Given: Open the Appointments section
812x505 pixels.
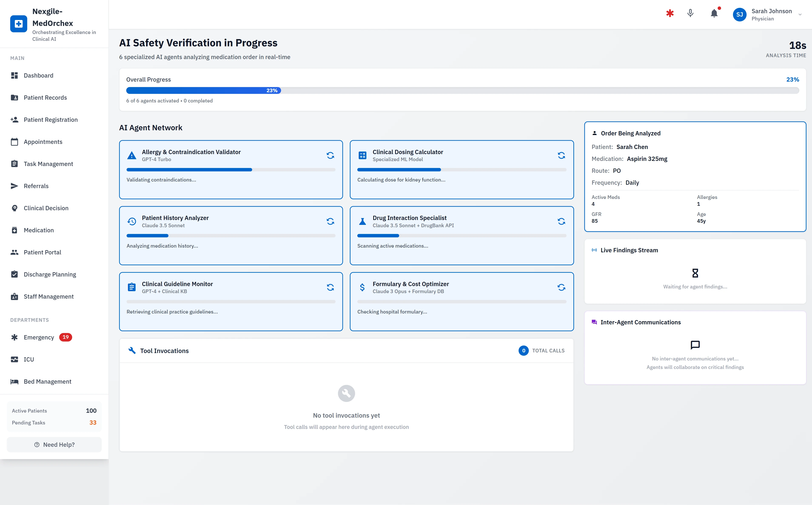Looking at the screenshot, I should (x=43, y=142).
